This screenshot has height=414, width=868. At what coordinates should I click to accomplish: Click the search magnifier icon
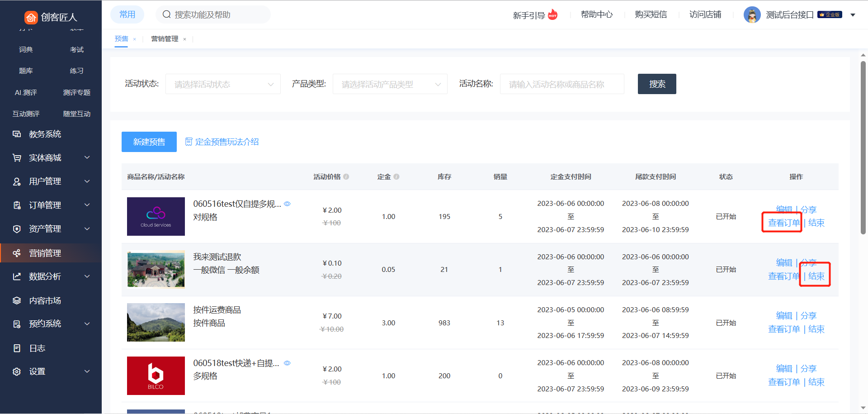tap(167, 14)
